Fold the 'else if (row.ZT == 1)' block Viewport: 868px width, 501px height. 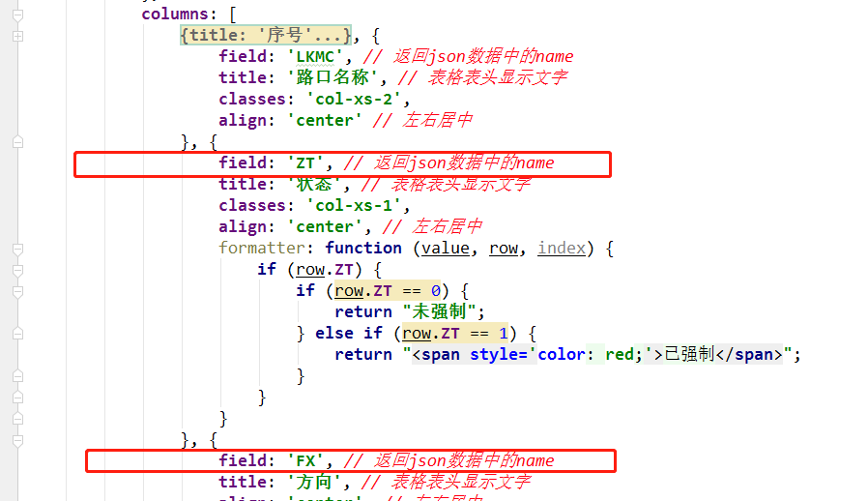(17, 334)
